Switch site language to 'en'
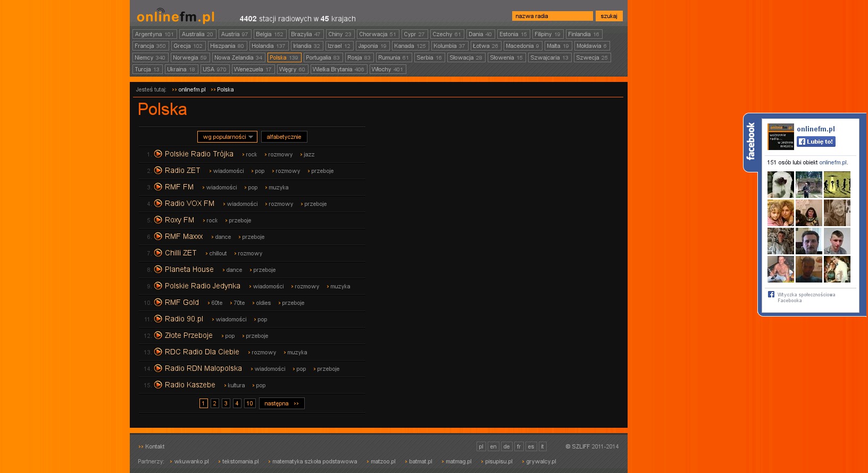This screenshot has width=868, height=473. pos(493,446)
